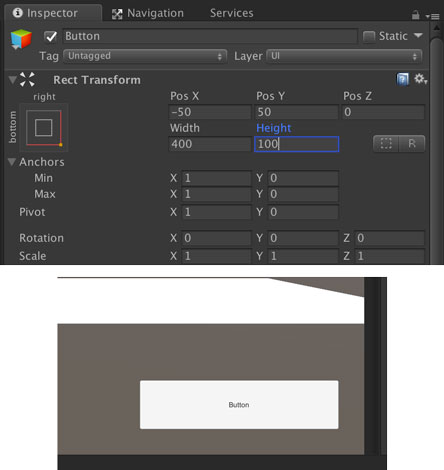Open the Rect Transform gear settings menu
This screenshot has height=470, width=444.
(420, 79)
